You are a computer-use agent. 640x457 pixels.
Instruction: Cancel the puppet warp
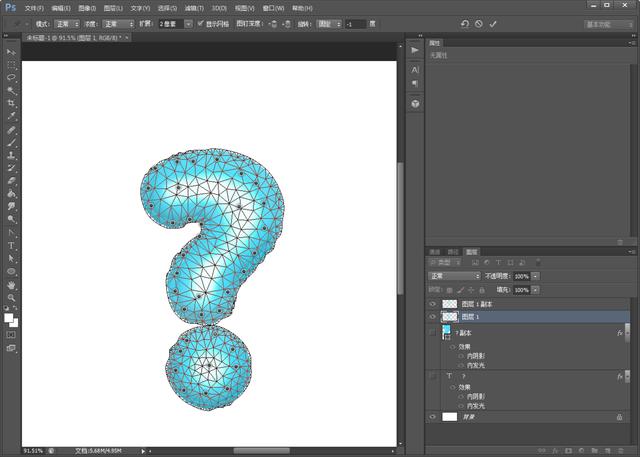pos(479,24)
